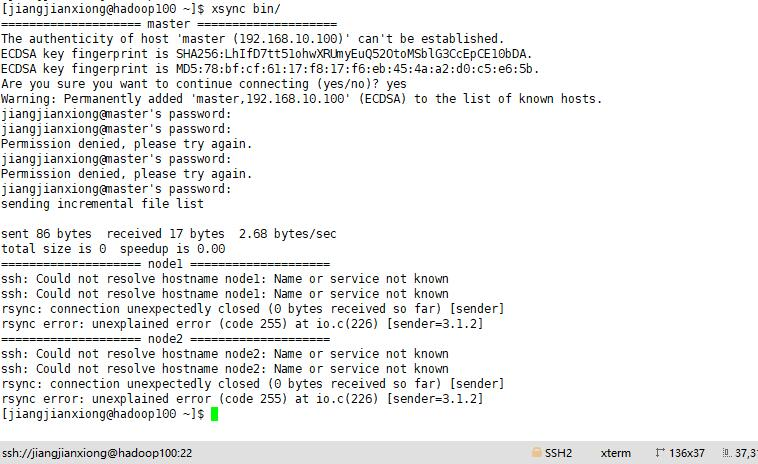Click the 'Warning: Permanently added' line
758x464 pixels.
point(302,99)
